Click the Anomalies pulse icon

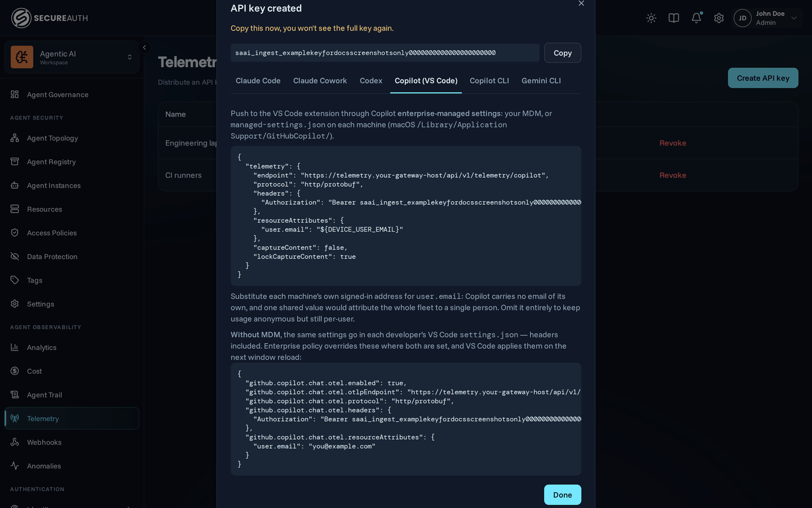click(15, 466)
